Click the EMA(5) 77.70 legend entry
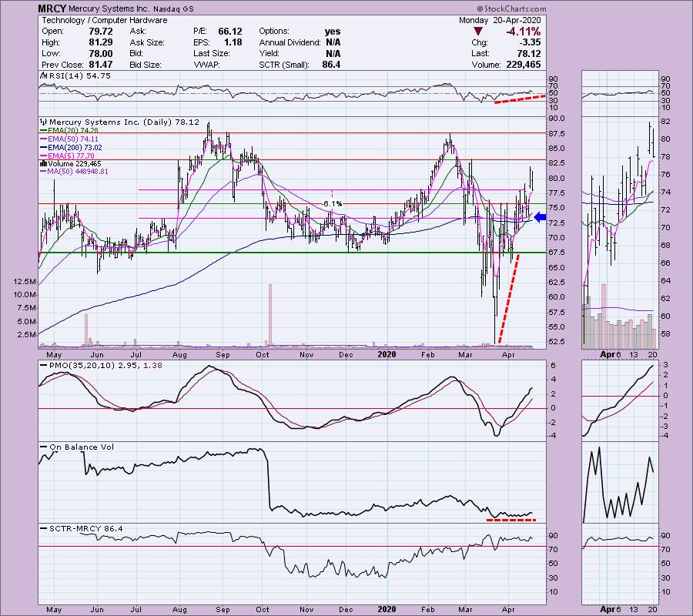Screen dimensions: 693x616 pos(67,156)
